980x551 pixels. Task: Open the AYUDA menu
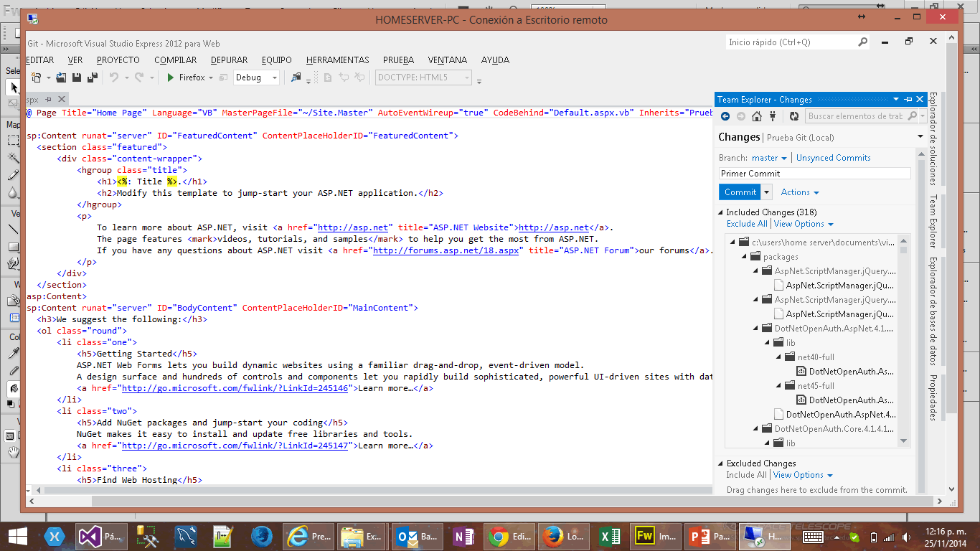point(495,60)
